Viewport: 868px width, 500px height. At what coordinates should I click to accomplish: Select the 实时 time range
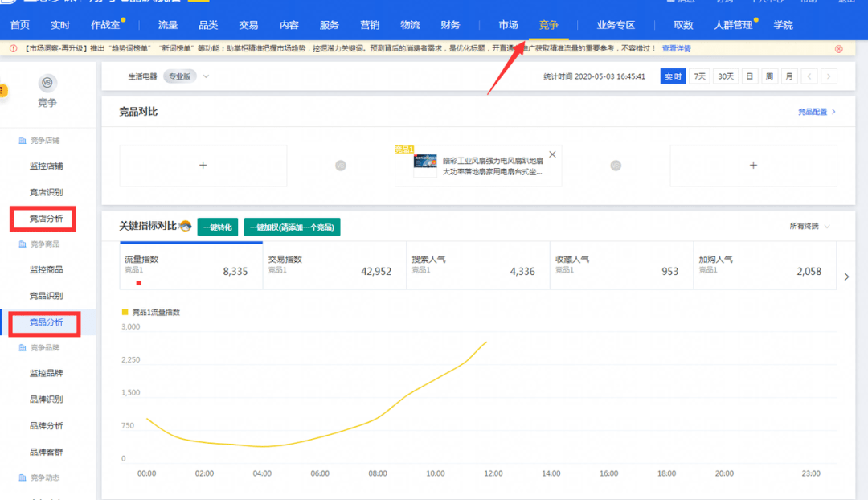pos(673,76)
